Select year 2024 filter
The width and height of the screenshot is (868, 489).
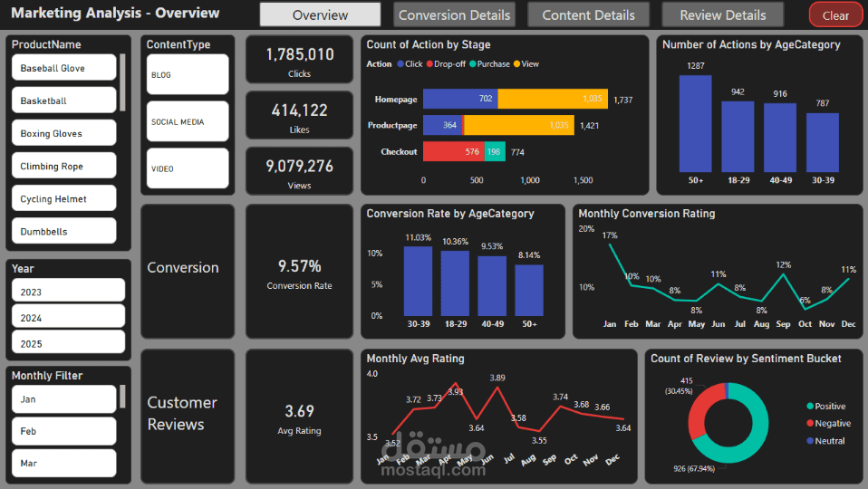[x=68, y=316]
